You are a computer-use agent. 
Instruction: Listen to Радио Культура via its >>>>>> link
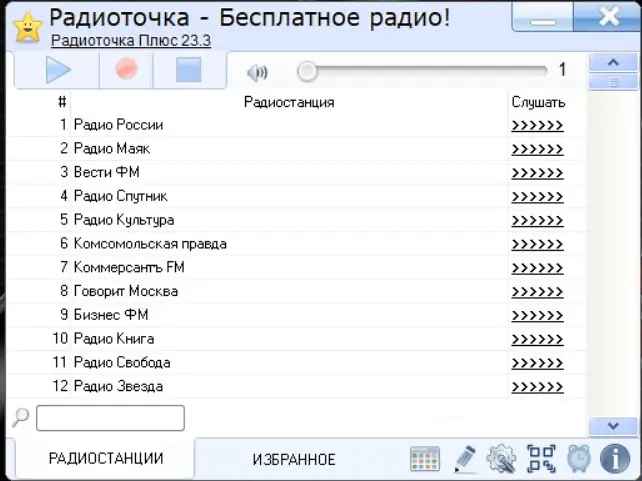537,220
